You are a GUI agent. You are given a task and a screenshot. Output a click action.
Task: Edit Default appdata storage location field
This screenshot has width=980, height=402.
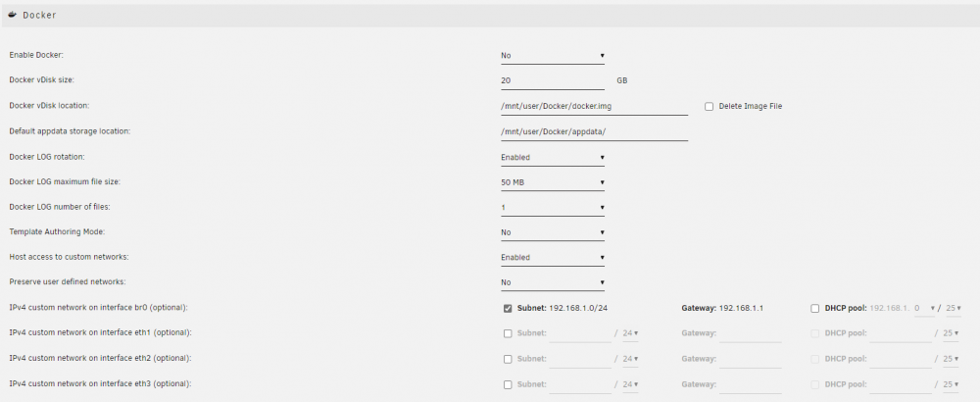(x=595, y=131)
